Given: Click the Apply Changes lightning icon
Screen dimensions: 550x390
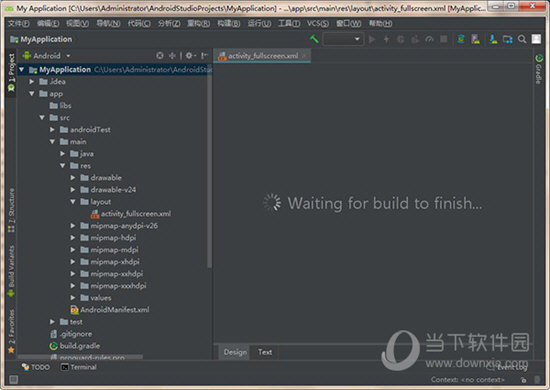Looking at the screenshot, I should tap(386, 39).
